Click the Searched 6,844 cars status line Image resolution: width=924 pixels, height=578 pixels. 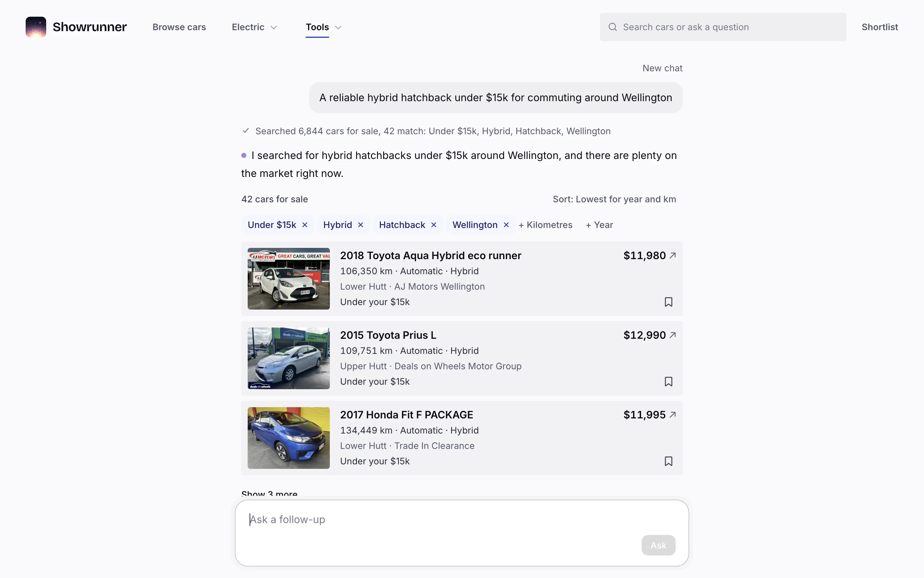click(426, 131)
